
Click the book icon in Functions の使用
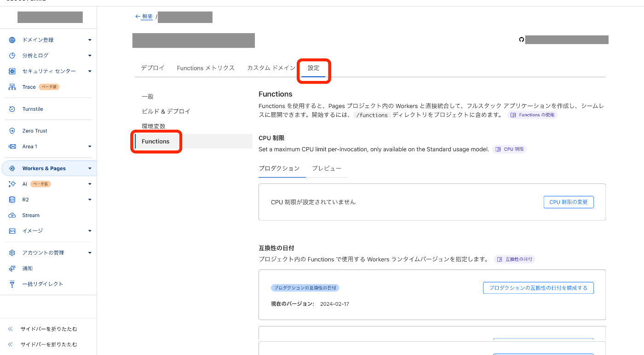(514, 115)
